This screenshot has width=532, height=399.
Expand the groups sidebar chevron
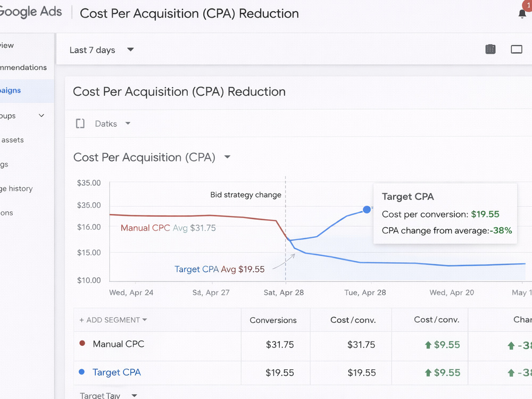pos(41,115)
